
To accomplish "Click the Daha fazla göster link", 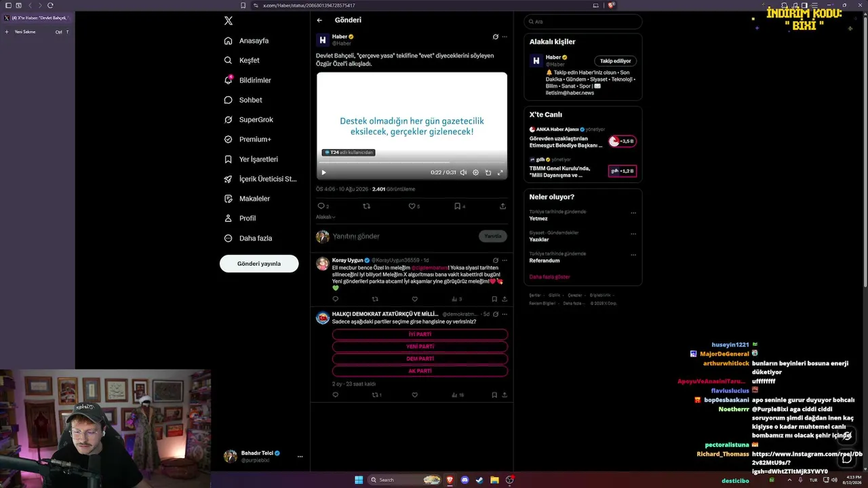I will click(x=549, y=277).
